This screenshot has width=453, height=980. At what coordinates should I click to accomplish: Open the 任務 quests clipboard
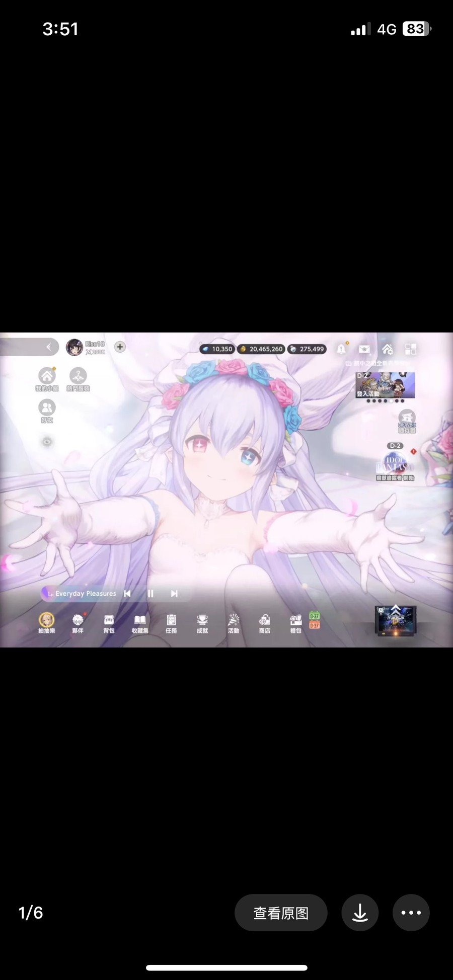coord(171,623)
